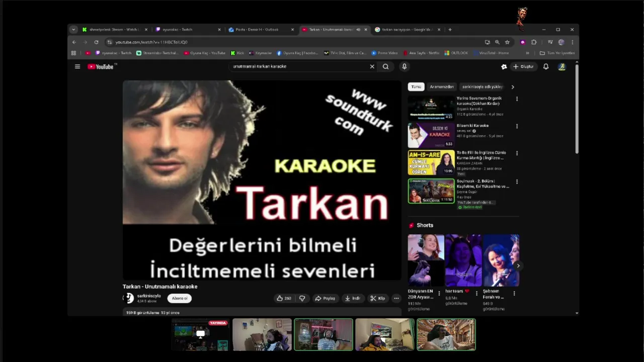644x362 pixels.
Task: Dislike the Tarkan karaoke video
Action: (302, 298)
